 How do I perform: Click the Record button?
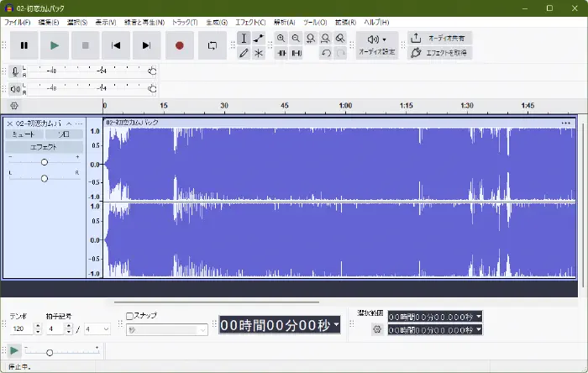coord(179,45)
